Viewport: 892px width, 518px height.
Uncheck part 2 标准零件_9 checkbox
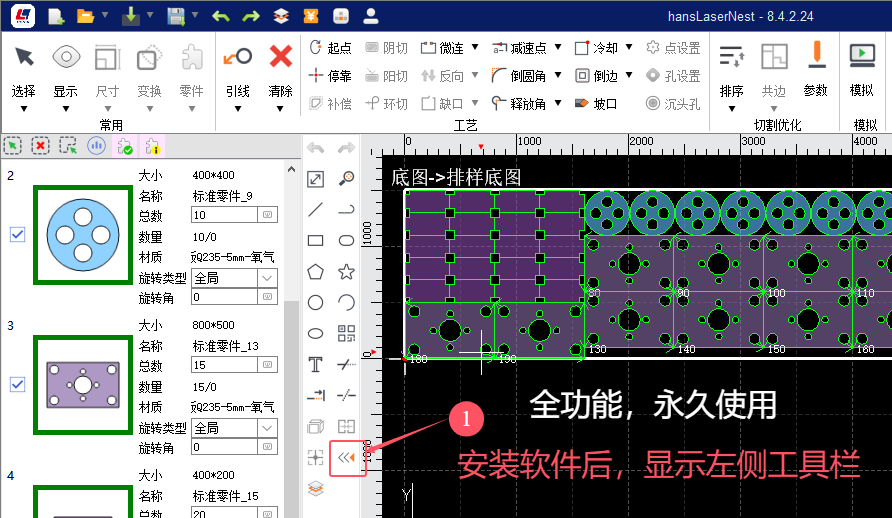18,234
